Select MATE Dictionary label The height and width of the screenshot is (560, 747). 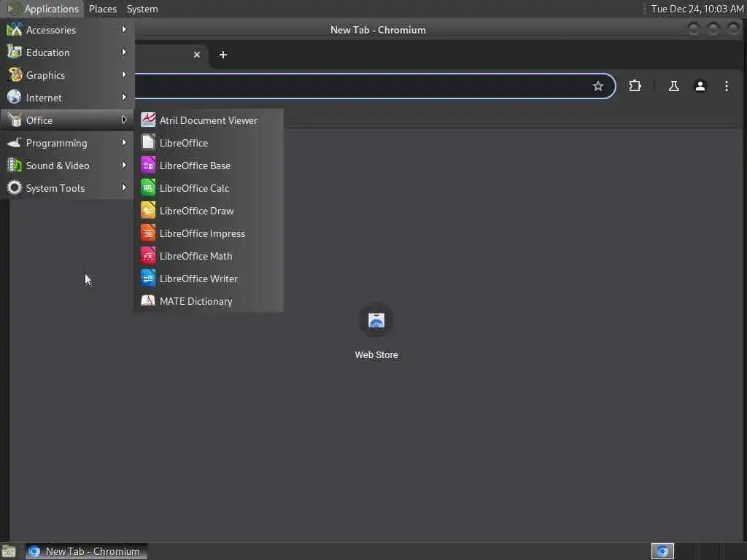[x=196, y=301]
